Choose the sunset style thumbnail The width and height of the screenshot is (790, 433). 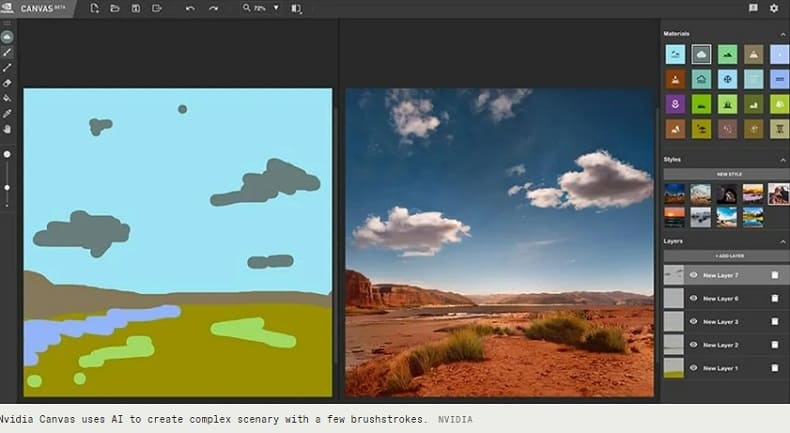tap(675, 217)
